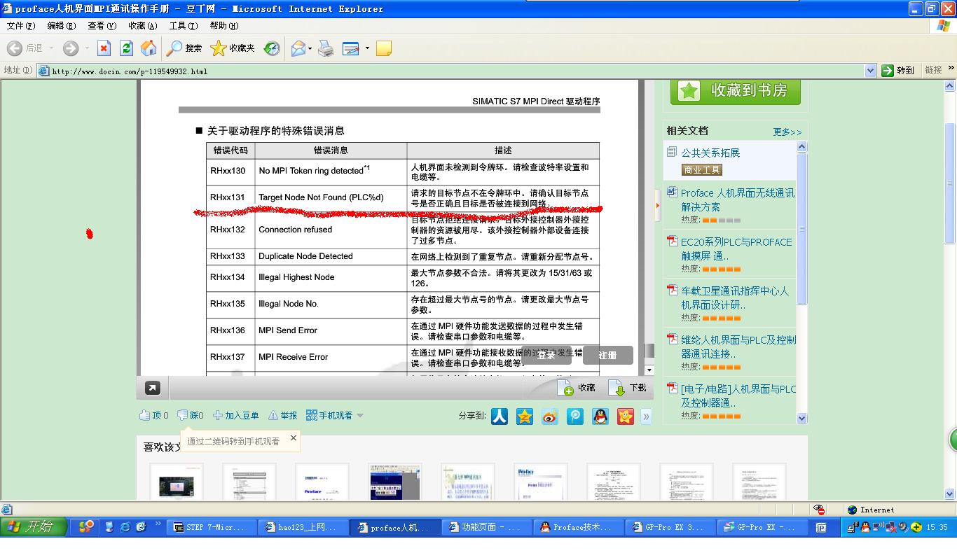This screenshot has height=560, width=957.
Task: Open the History toolbar icon
Action: tap(272, 48)
